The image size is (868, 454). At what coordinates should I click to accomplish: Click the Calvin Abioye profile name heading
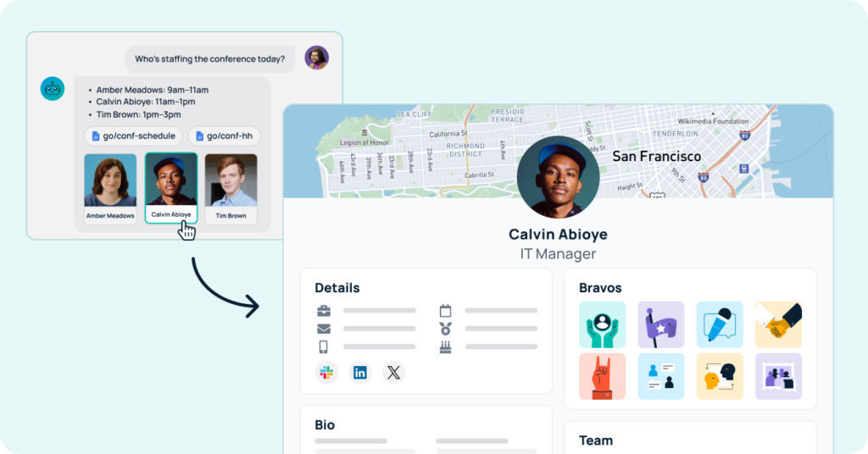[558, 235]
